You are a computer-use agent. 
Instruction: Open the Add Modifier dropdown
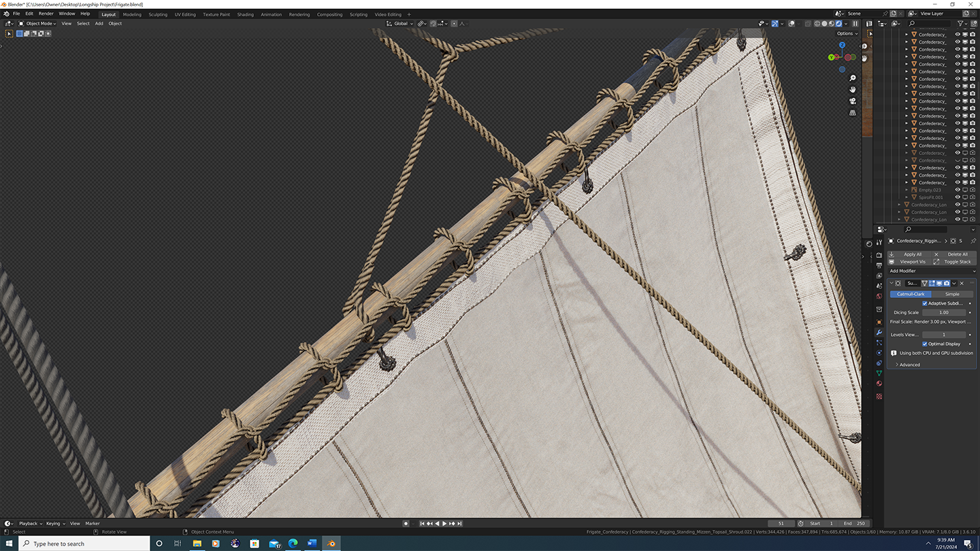[932, 271]
